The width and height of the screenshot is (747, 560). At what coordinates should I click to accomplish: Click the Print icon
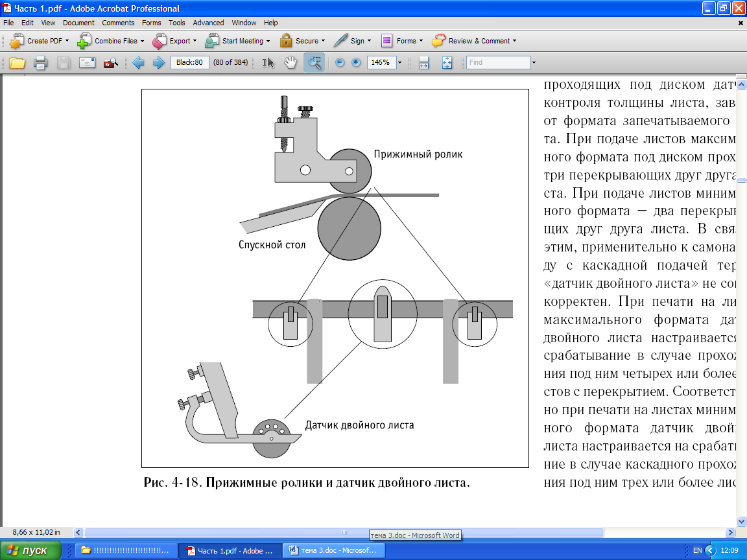pos(40,63)
